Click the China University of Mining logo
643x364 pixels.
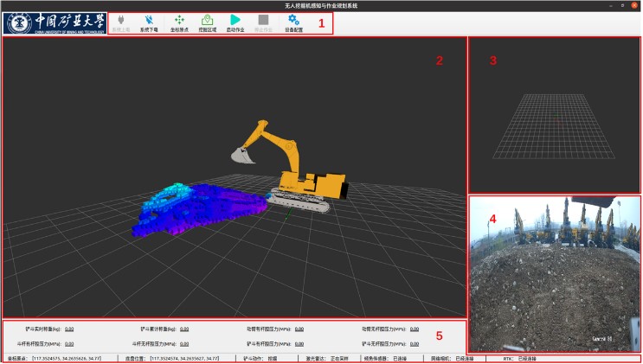[x=54, y=22]
